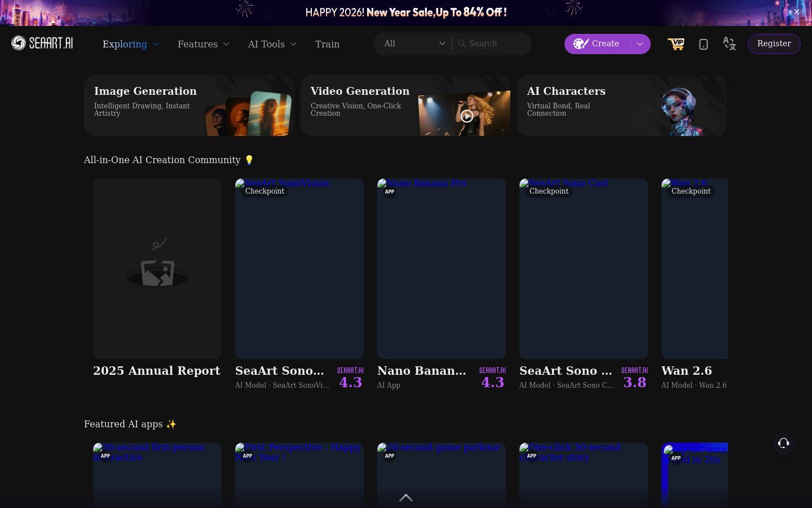This screenshot has height=508, width=812.
Task: Open the VIP shopping cart icon
Action: pyautogui.click(x=676, y=44)
